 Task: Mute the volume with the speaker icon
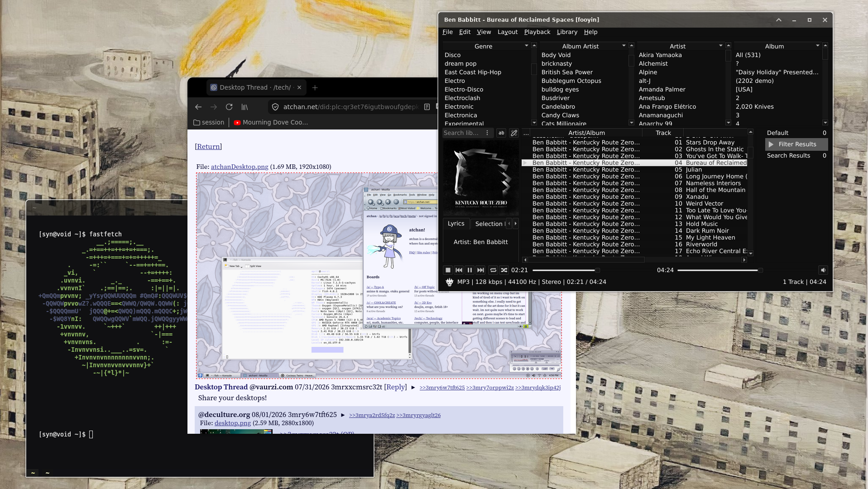click(823, 270)
